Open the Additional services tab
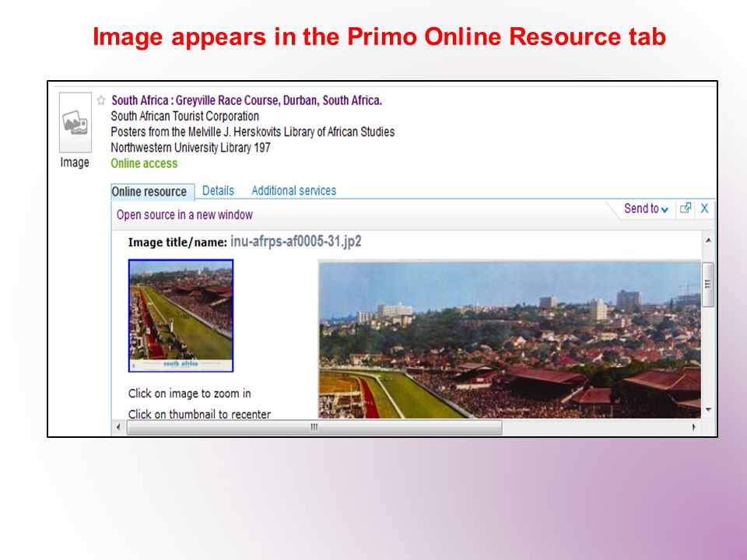Viewport: 747px width, 560px height. coord(294,191)
